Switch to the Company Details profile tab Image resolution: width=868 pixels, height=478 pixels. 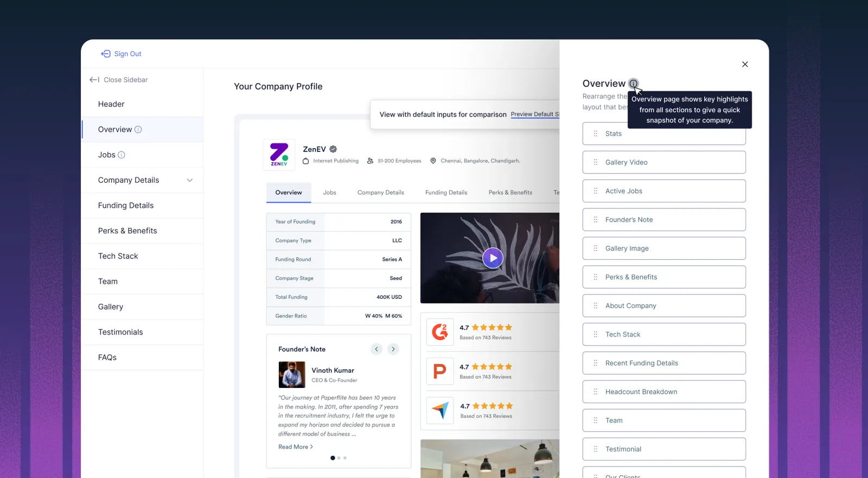tap(381, 193)
